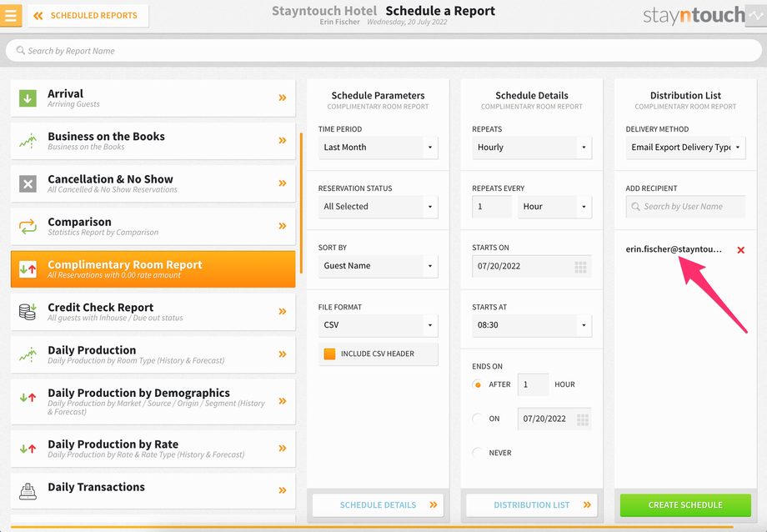Expand the Daily Production chevron

283,354
